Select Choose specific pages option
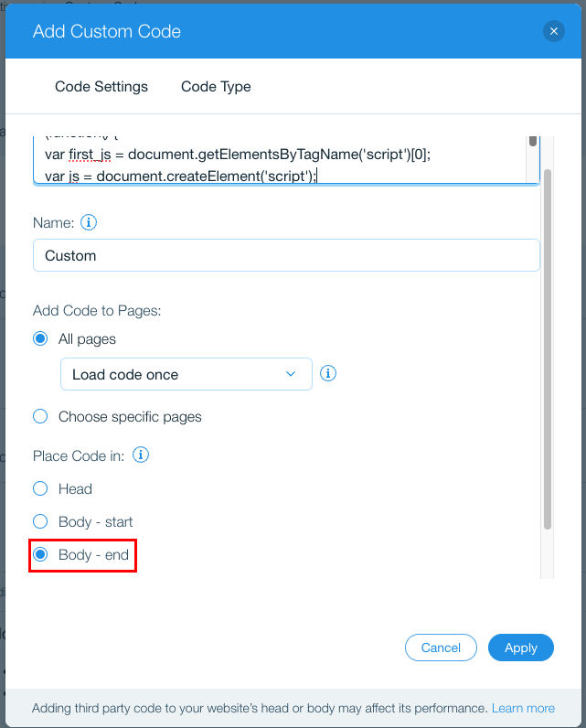Screen dimensions: 586x728 pos(40,416)
